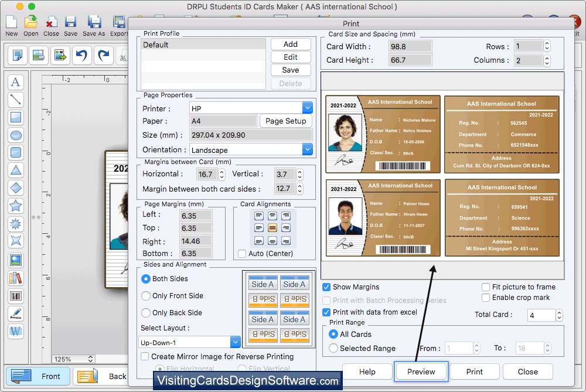586x392 pixels.
Task: Adjust the Total Card stepper
Action: [559, 315]
